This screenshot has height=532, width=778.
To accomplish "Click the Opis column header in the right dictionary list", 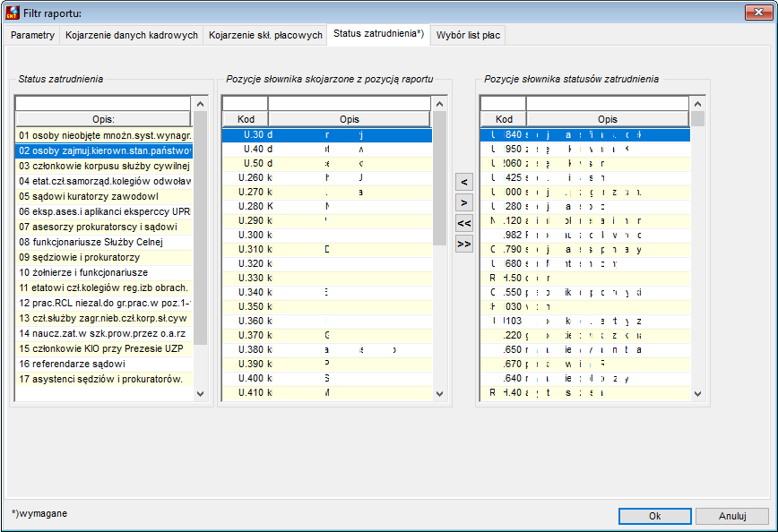I will click(x=608, y=119).
